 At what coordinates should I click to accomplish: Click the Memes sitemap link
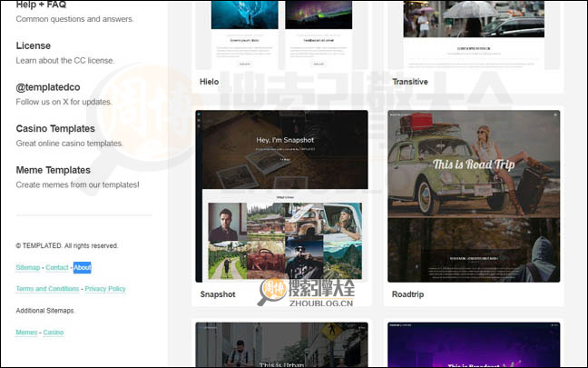point(26,333)
